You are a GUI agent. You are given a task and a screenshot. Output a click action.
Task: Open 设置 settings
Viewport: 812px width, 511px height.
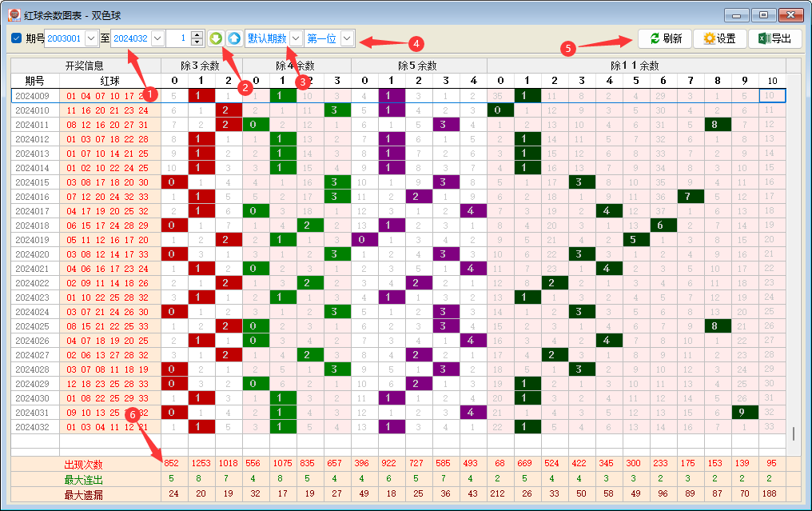coord(720,38)
